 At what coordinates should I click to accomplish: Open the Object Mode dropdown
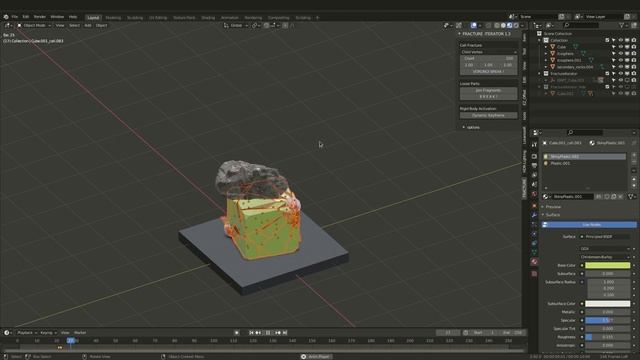(34, 25)
